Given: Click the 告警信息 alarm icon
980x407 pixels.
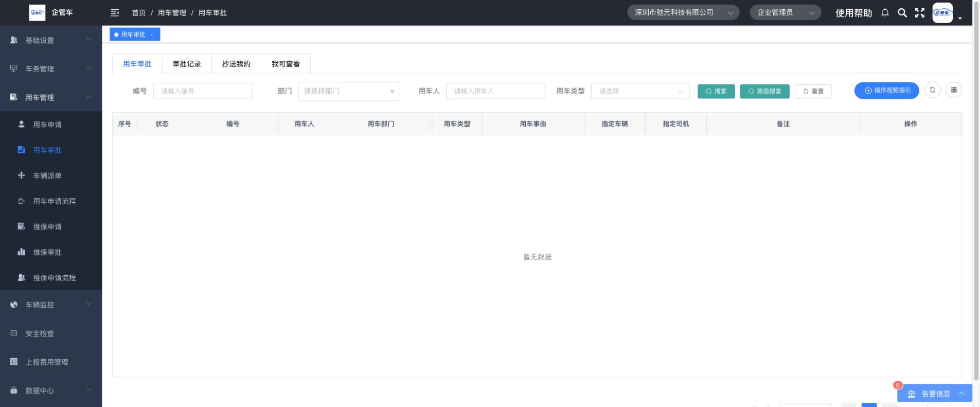Looking at the screenshot, I should pyautogui.click(x=912, y=394).
